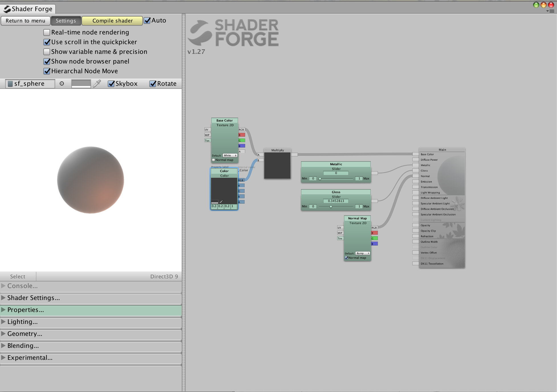Click the B input of Multiply node
Screen dimensions: 557x392
tap(260, 160)
